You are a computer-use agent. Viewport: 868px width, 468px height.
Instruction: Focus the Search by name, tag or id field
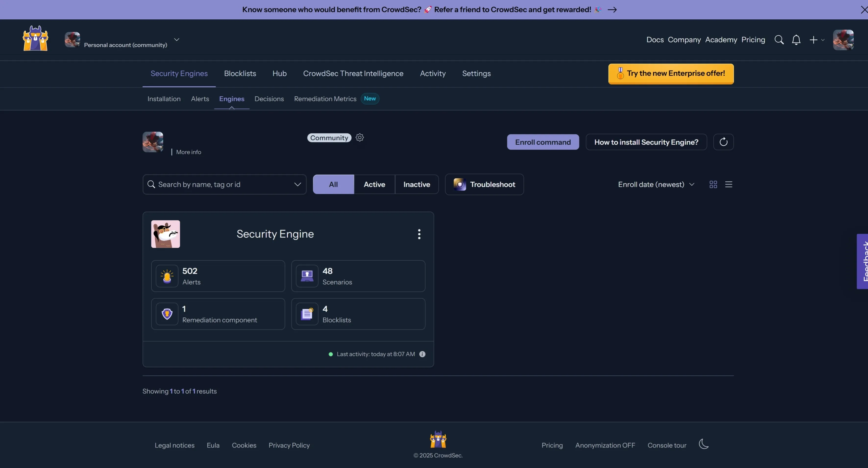click(224, 184)
